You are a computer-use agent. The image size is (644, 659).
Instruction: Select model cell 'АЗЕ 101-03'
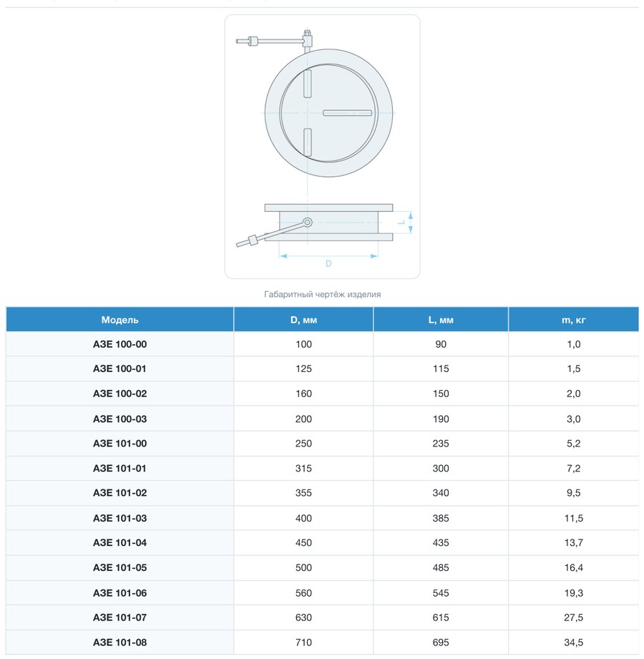point(119,518)
